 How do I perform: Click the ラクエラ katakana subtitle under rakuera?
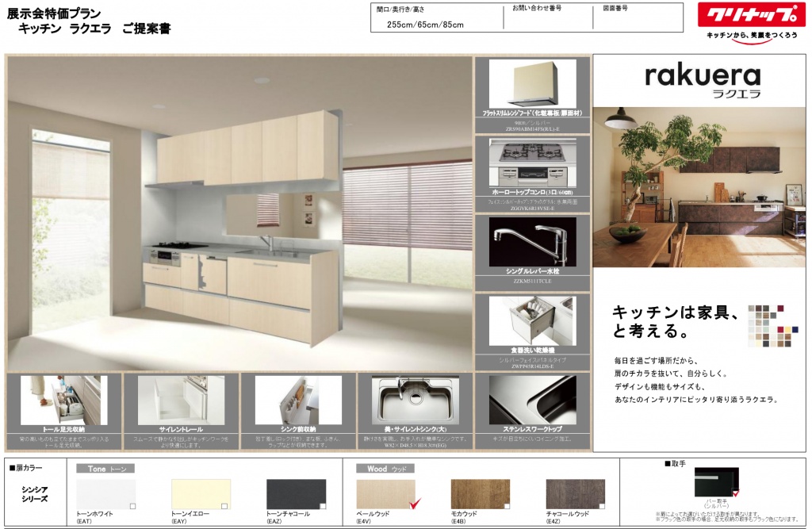[737, 94]
